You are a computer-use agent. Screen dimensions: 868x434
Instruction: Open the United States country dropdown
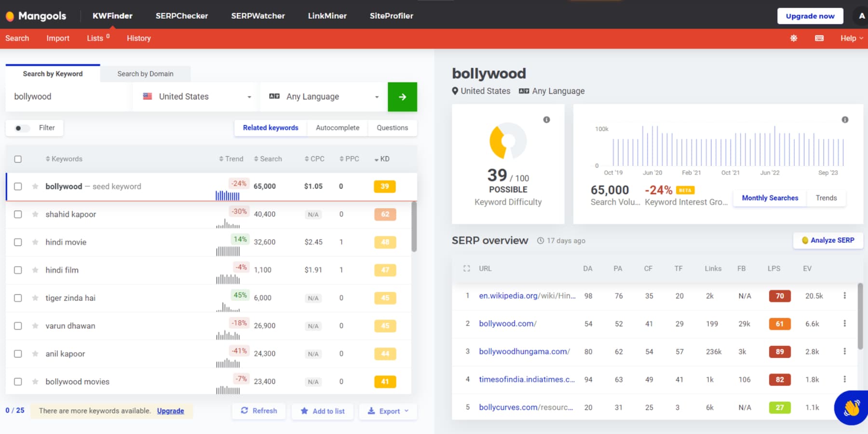pos(195,96)
